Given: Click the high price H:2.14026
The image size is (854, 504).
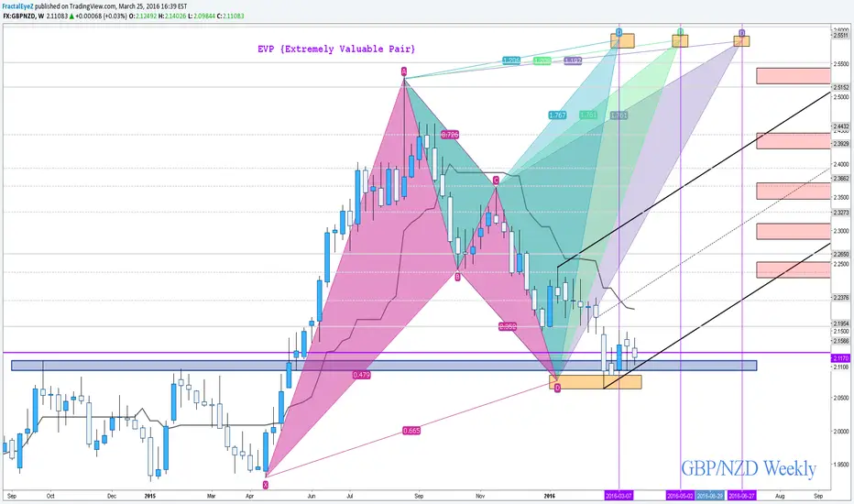Looking at the screenshot, I should pos(172,16).
